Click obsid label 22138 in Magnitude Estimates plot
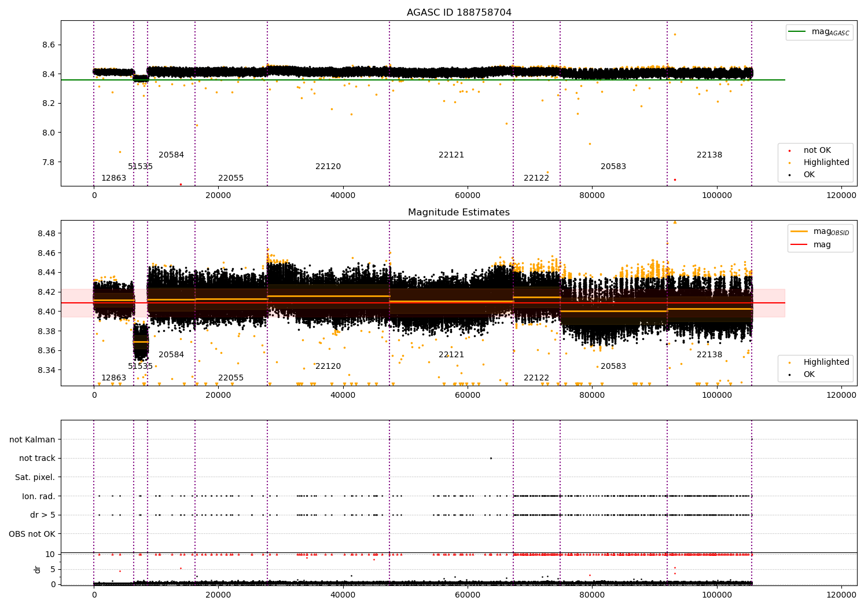 coord(709,355)
